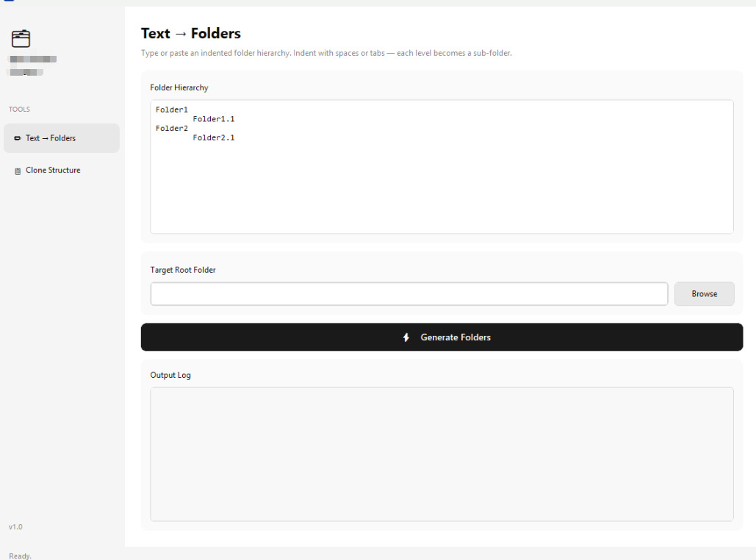This screenshot has height=560, width=756.
Task: Click the Browse button
Action: point(704,294)
